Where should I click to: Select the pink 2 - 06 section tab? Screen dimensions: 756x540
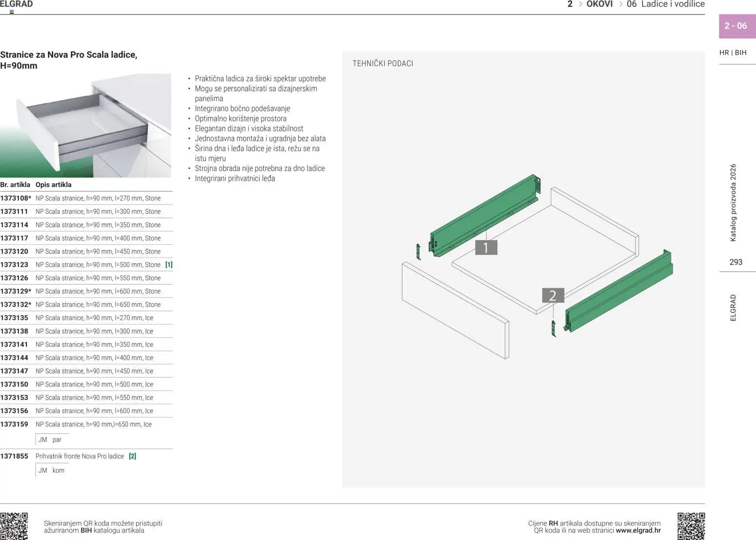(736, 26)
